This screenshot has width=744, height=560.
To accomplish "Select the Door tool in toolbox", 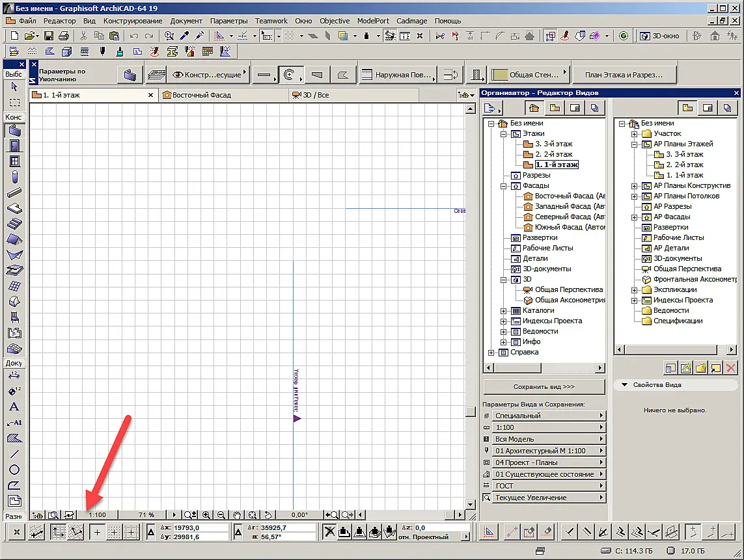I will click(15, 146).
